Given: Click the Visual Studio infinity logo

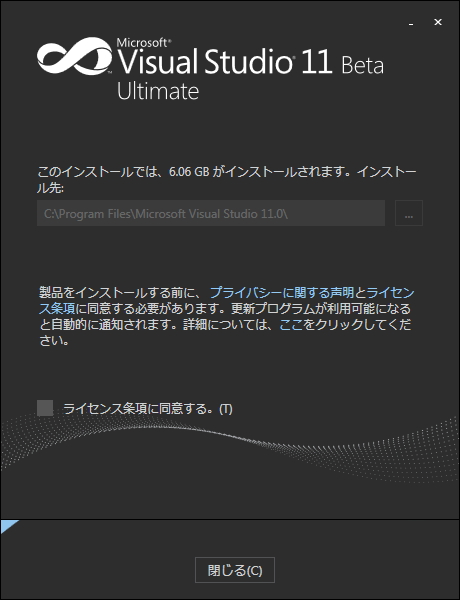Looking at the screenshot, I should tap(74, 56).
